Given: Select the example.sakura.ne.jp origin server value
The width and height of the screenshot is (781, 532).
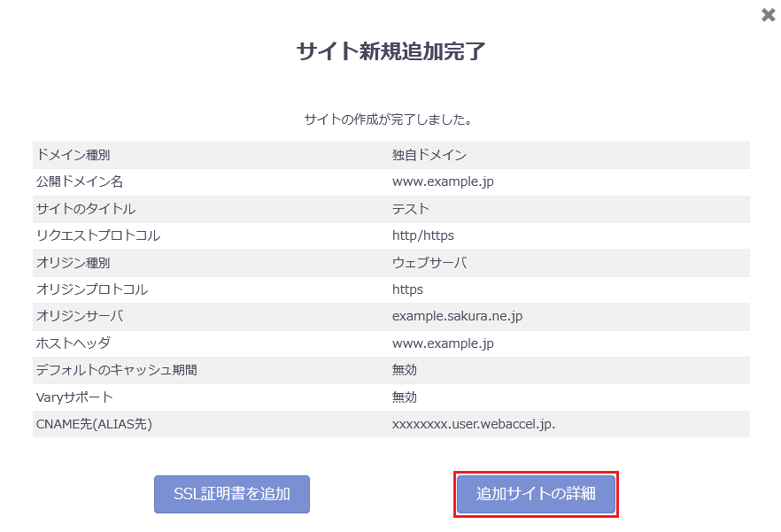Looking at the screenshot, I should coord(464,316).
